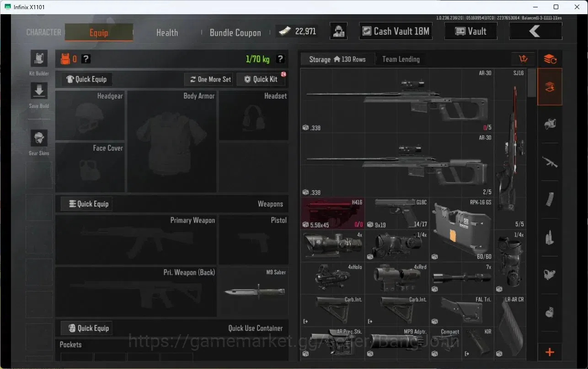Select the AR-30 rifle with 0/5 ammo
Viewport: 588px width, 369px height.
(397, 101)
